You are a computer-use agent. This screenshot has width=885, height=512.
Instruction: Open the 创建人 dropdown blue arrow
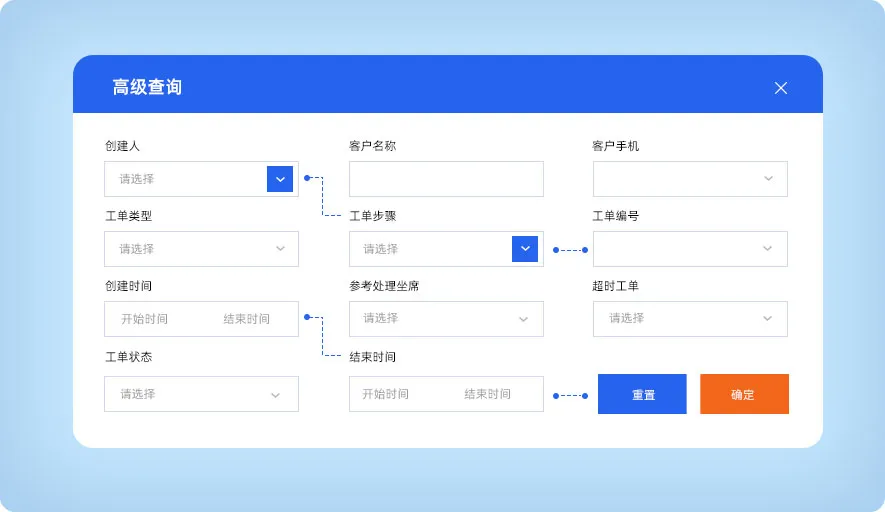280,179
